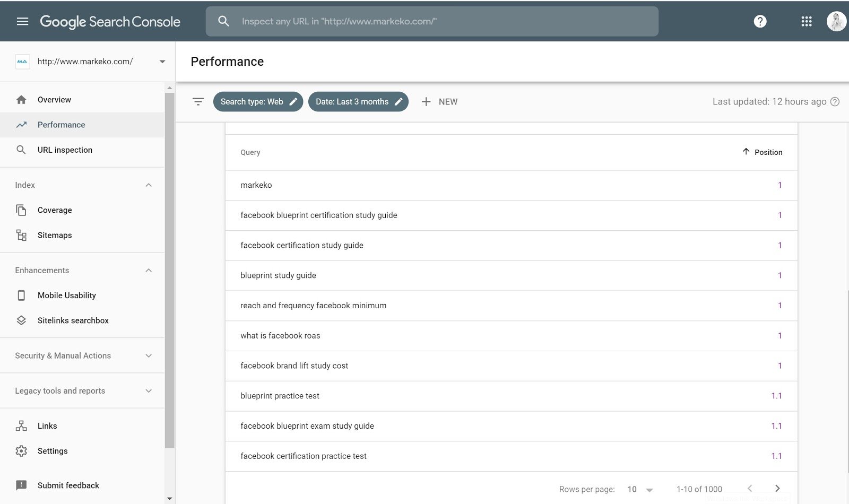Click the sidebar vertical scrollbar
This screenshot has height=504, width=849.
170,271
